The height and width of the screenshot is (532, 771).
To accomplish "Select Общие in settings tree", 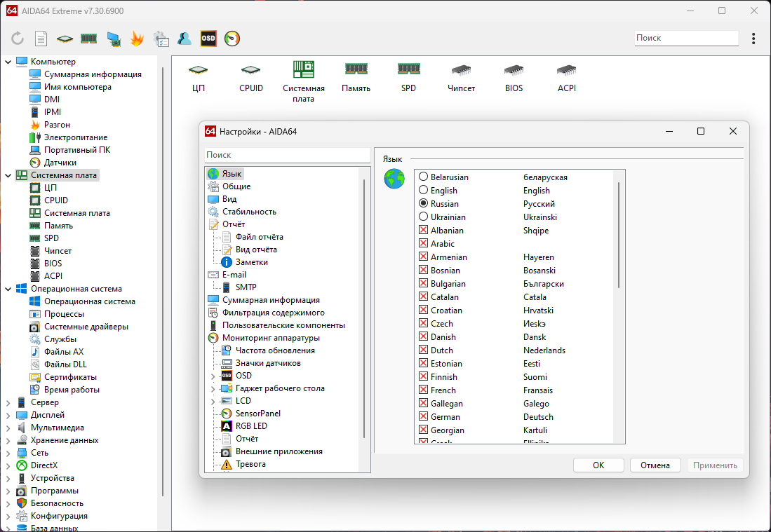I will tap(236, 186).
